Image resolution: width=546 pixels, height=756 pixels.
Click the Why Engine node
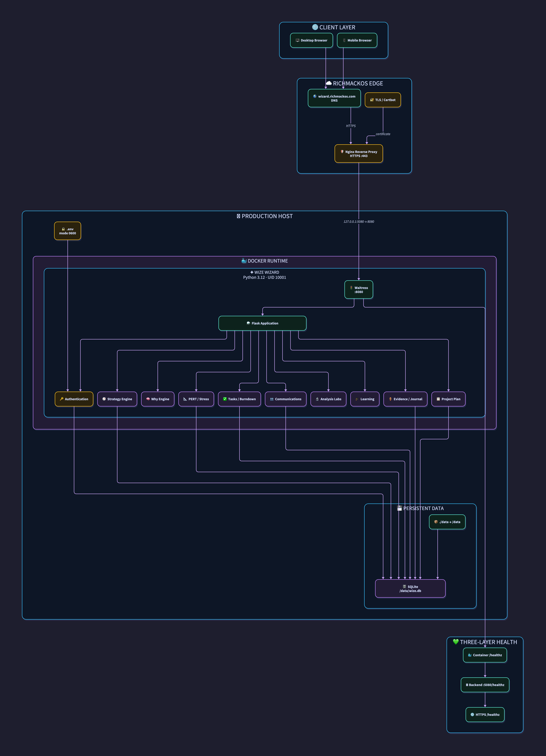[x=158, y=399]
